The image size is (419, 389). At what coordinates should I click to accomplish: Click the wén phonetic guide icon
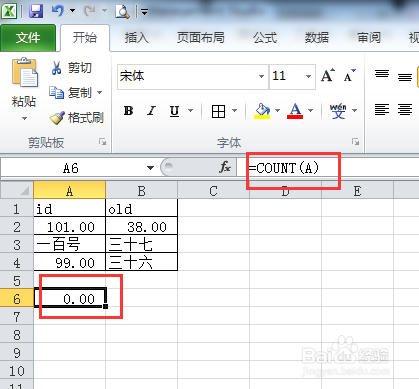[x=338, y=111]
